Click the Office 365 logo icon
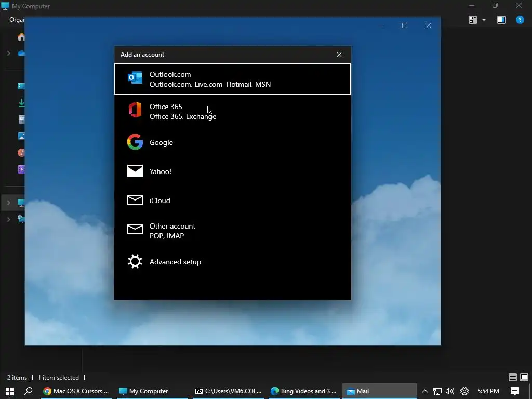532x399 pixels. coord(135,110)
